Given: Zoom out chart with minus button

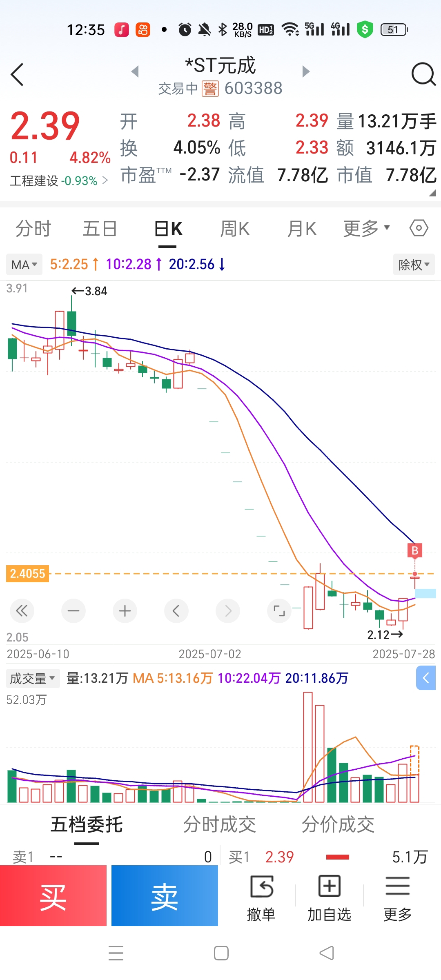Looking at the screenshot, I should (x=73, y=611).
